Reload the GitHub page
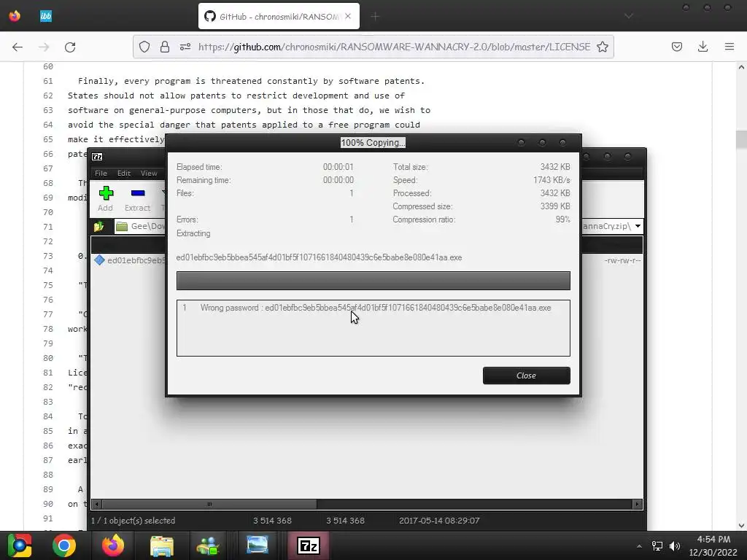 (70, 47)
